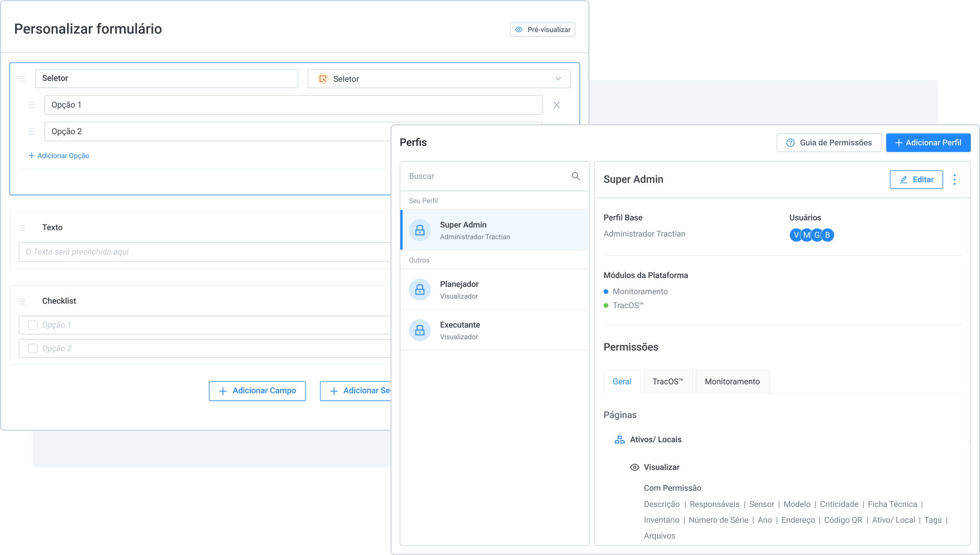Screen dimensions: 980x555
Task: Click the Pré-visualizar button
Action: [x=542, y=30]
